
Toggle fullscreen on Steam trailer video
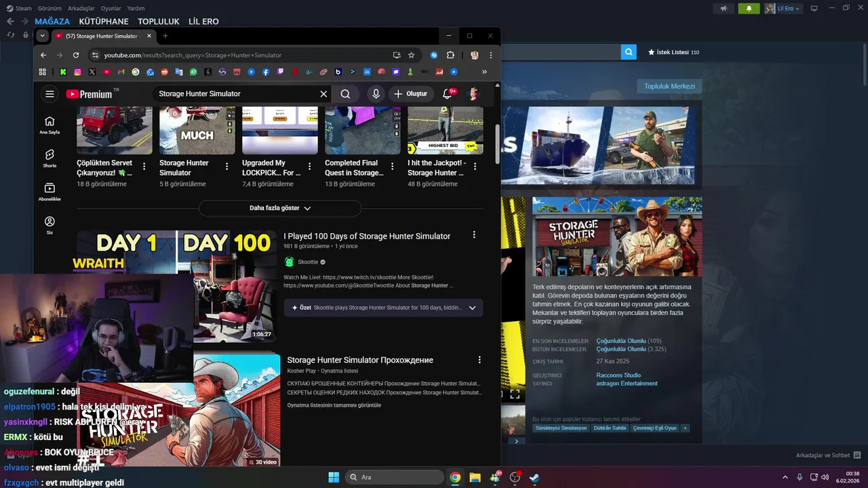[515, 393]
